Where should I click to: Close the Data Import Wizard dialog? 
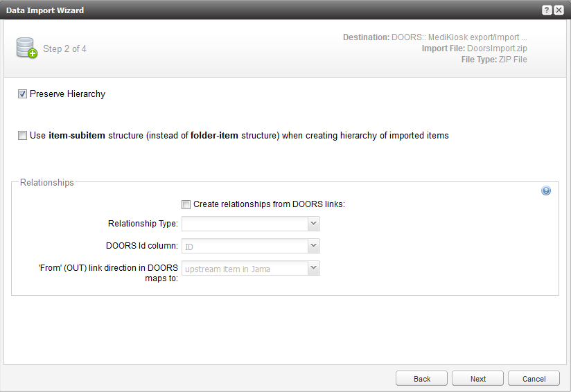(559, 10)
